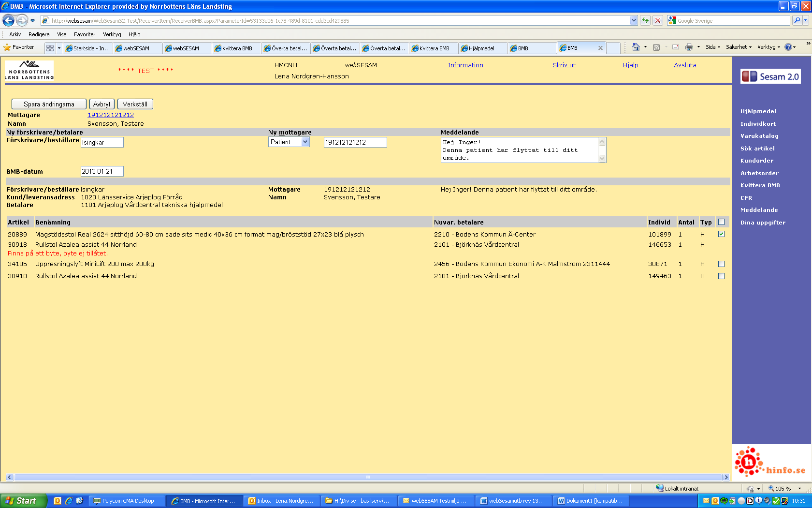Click the Skriv ut link
812x508 pixels.
564,65
